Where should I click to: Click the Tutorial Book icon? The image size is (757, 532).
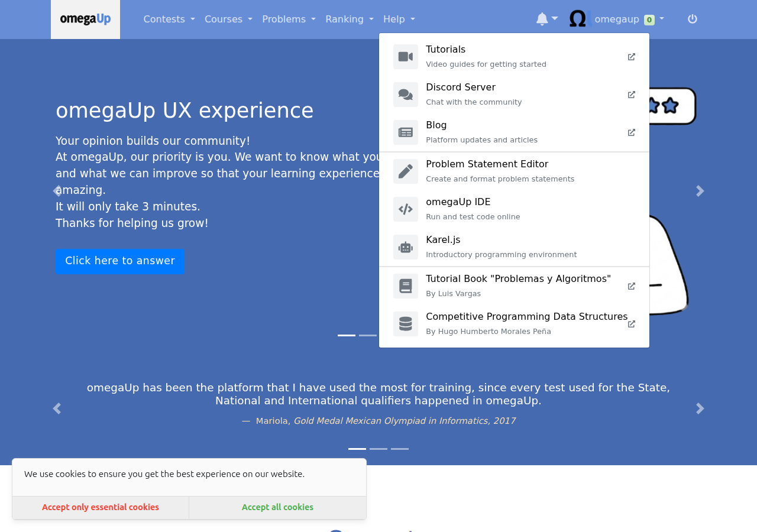point(406,286)
